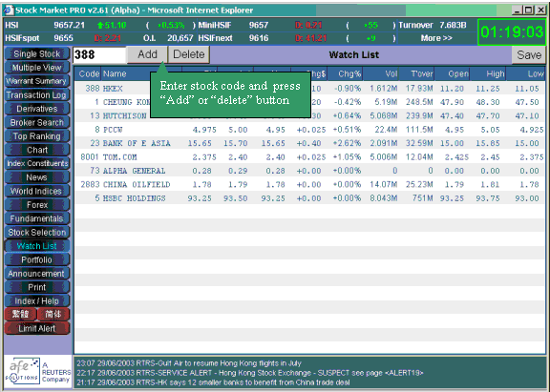550x392 pixels.
Task: Open Gulf Air Hong Kong flights headline
Action: click(189, 363)
